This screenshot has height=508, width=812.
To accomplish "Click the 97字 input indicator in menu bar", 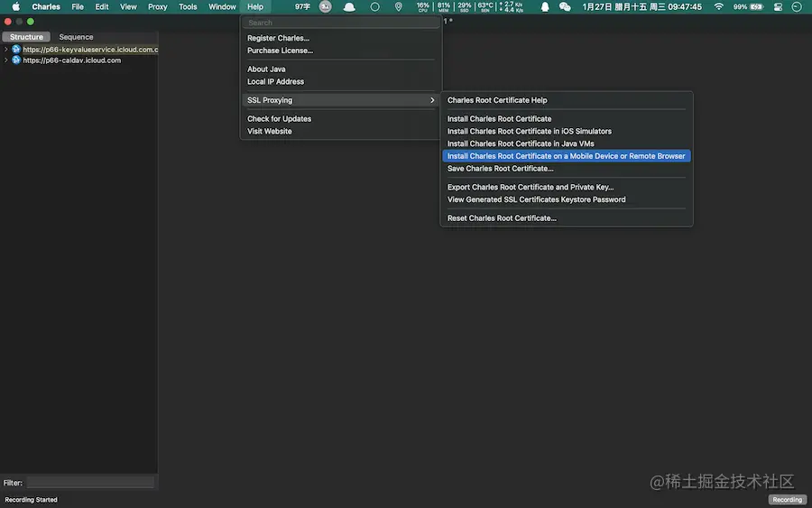I will pos(302,6).
